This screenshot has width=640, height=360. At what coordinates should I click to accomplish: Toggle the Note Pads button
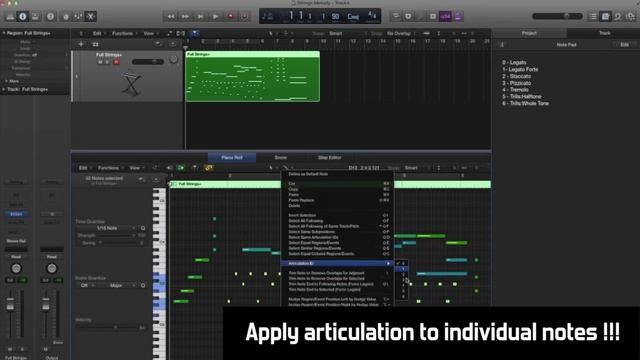(606, 16)
